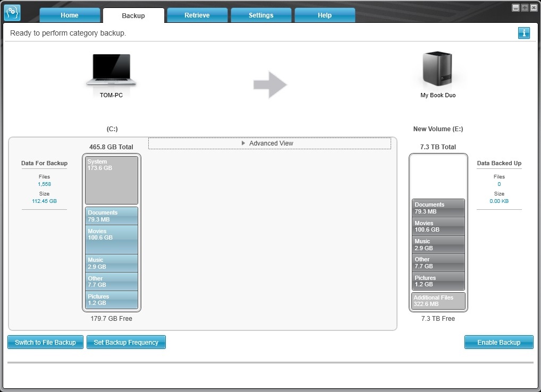
Task: Click the WD SmartWare logo icon
Action: tap(12, 13)
